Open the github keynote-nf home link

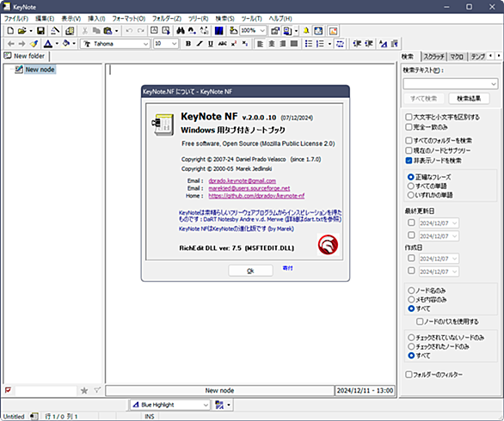click(256, 196)
